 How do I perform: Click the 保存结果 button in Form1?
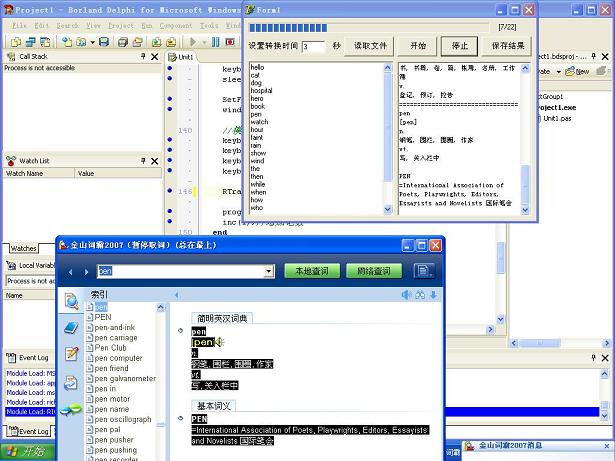[x=507, y=46]
